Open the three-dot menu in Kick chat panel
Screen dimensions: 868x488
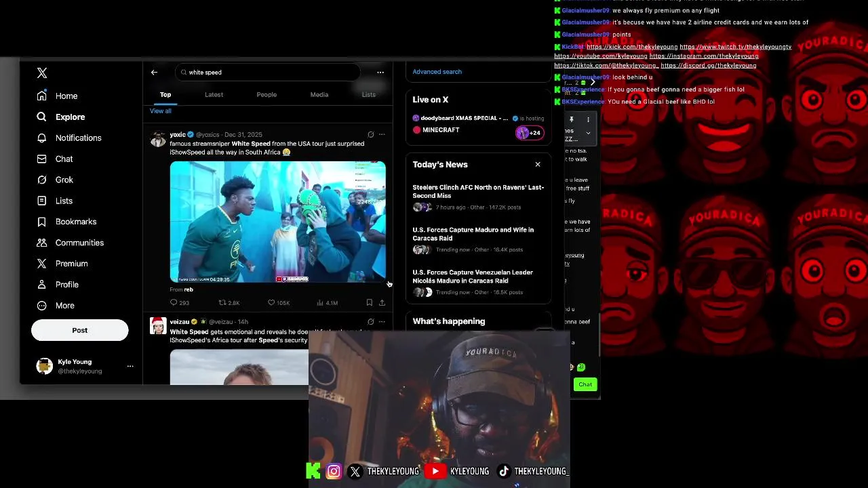(x=588, y=120)
